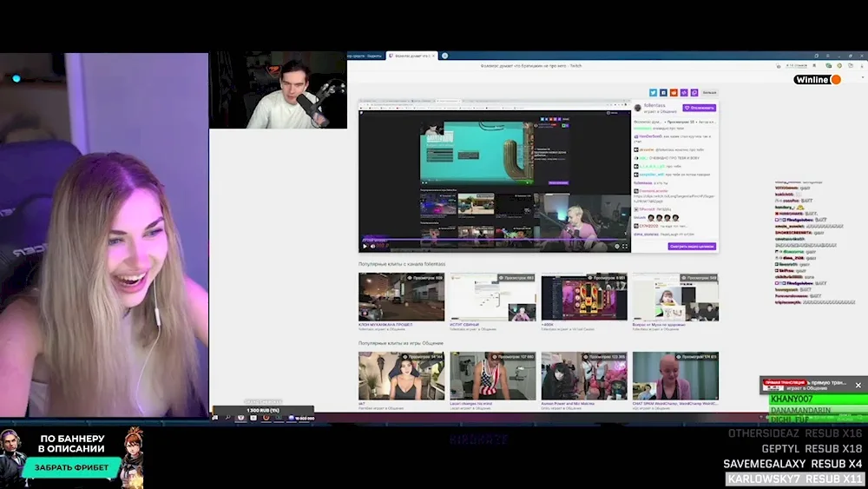The image size is (868, 489).
Task: Share the clip on Twitter
Action: click(x=653, y=92)
